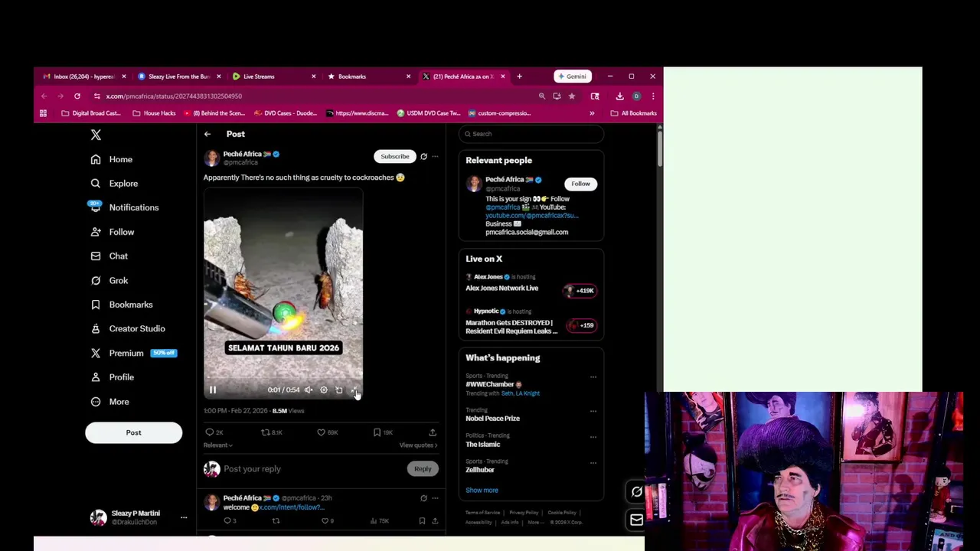980x551 pixels.
Task: Open floating messages envelope button
Action: click(636, 520)
